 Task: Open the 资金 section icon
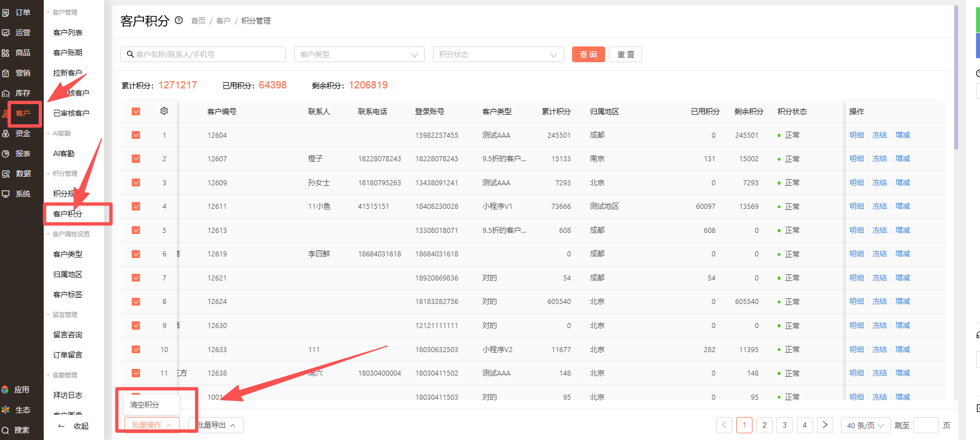pyautogui.click(x=6, y=133)
